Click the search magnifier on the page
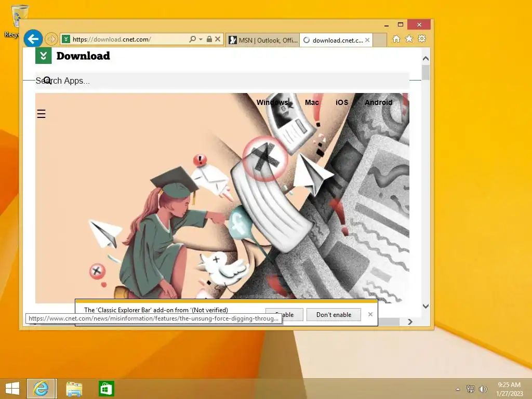This screenshot has height=399, width=532. tap(47, 81)
